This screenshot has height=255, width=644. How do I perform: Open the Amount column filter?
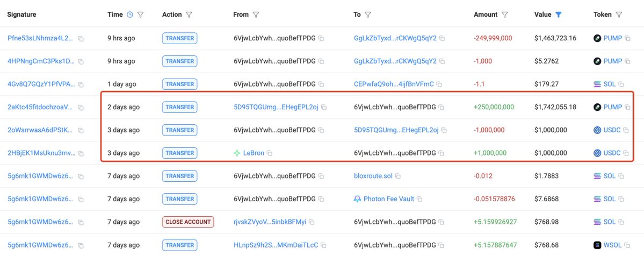[505, 15]
